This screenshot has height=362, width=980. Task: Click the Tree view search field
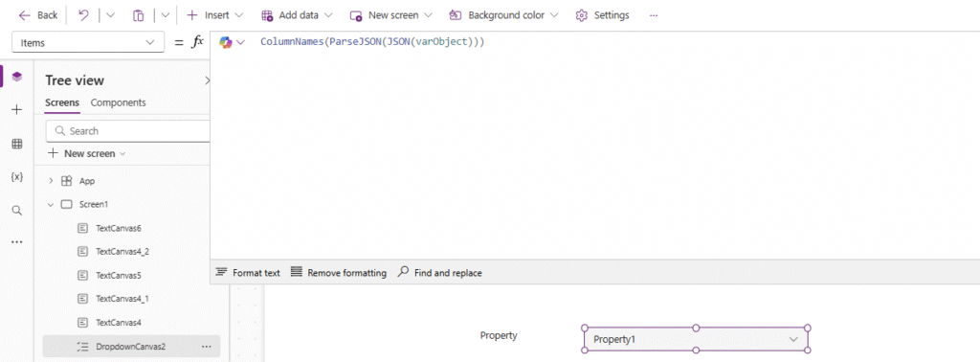click(128, 131)
